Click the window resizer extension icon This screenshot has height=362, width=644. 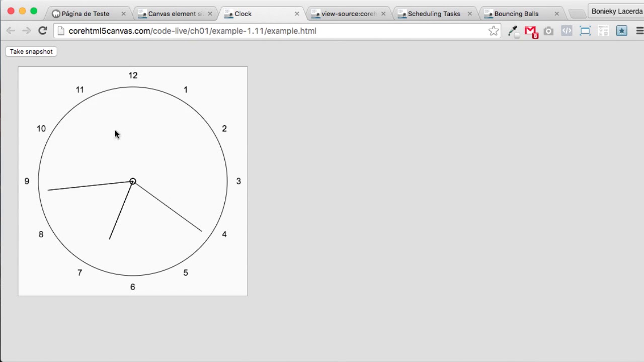(585, 31)
